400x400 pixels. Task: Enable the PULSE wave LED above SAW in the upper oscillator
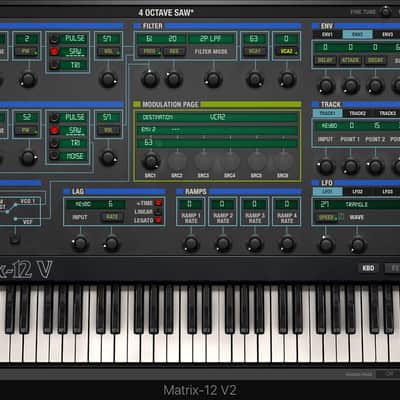[54, 39]
